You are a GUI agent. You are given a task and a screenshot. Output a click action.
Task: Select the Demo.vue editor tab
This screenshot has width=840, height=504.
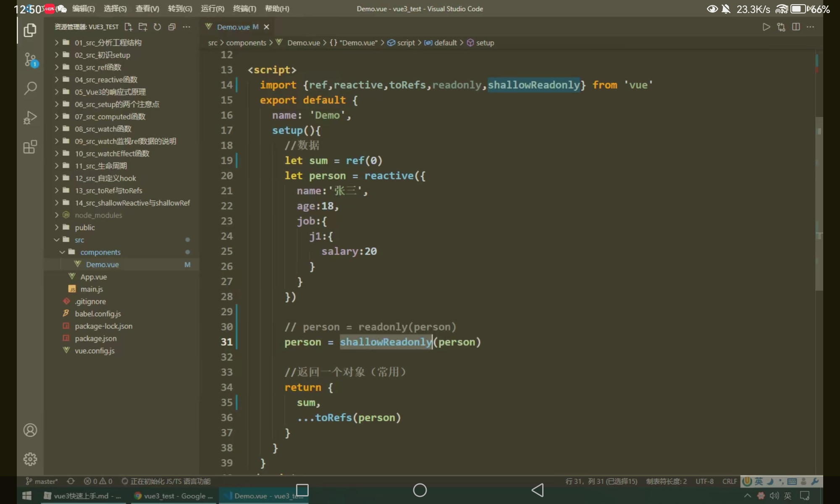(x=233, y=27)
